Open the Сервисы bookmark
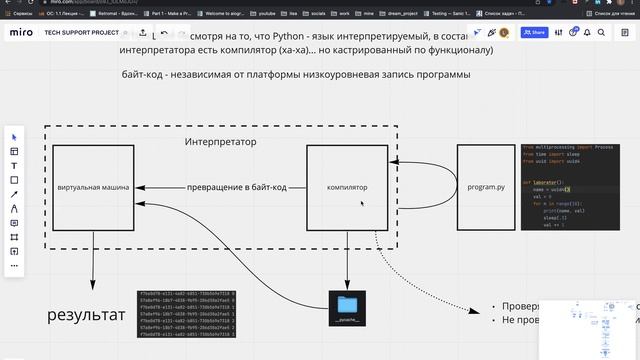Viewport: 640px width, 360px height. pyautogui.click(x=18, y=13)
